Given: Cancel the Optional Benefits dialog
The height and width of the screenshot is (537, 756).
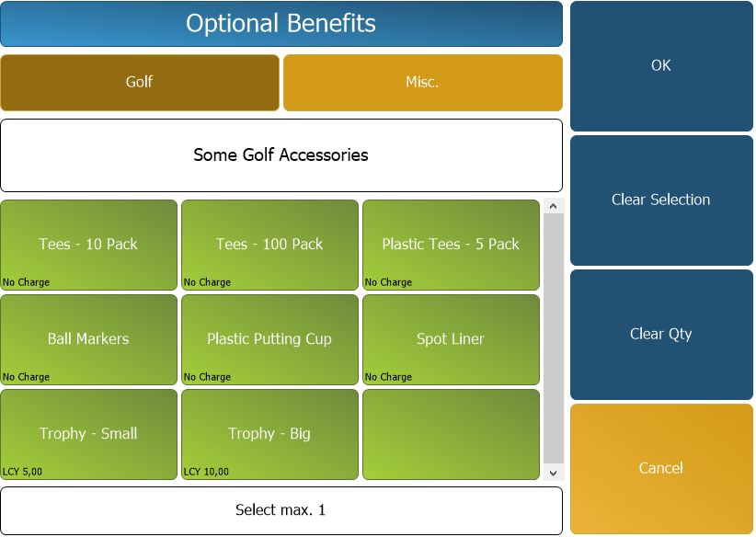Looking at the screenshot, I should click(x=661, y=469).
